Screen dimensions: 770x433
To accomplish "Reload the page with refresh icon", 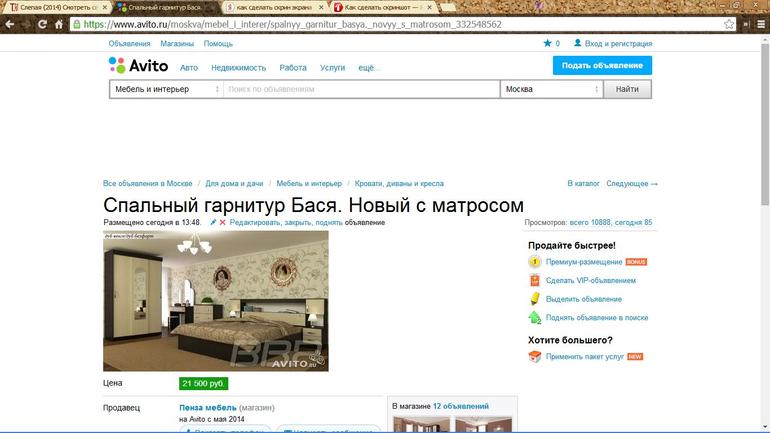I will coord(43,24).
